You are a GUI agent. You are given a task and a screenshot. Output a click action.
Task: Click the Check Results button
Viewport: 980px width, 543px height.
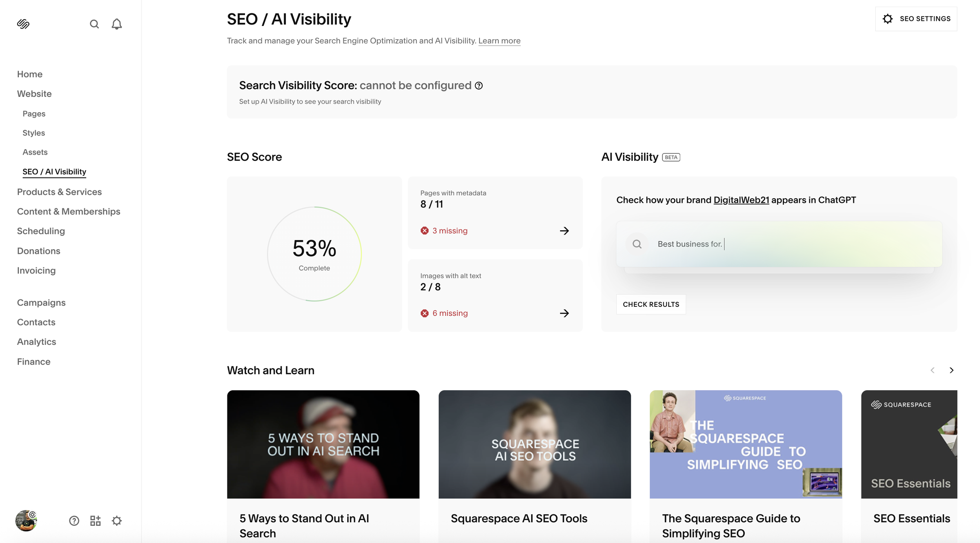pyautogui.click(x=651, y=304)
